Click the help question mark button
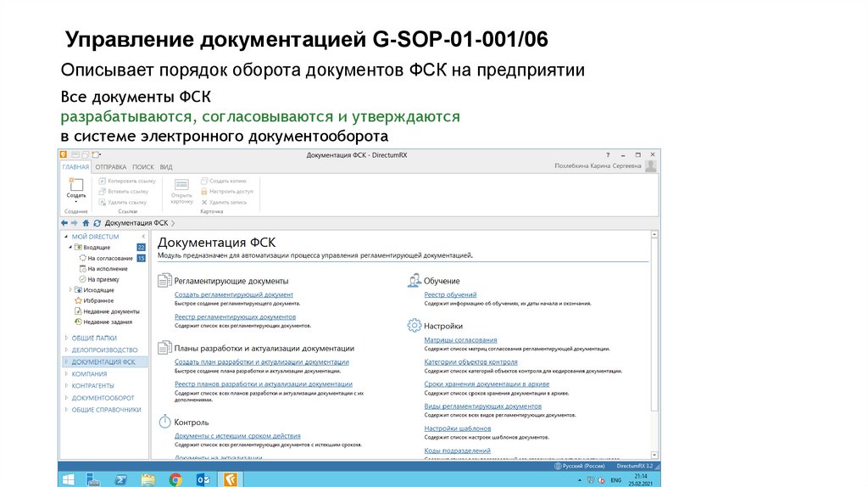868x487 pixels. coord(608,154)
